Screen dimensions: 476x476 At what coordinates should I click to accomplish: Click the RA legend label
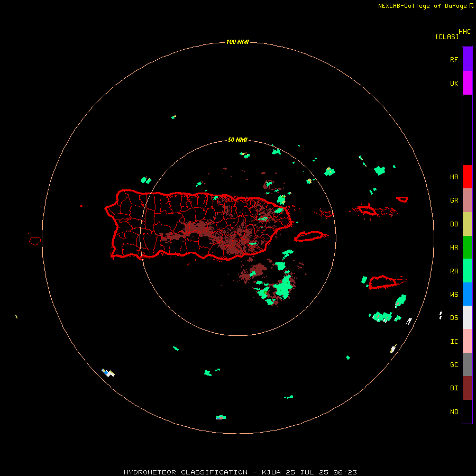(454, 271)
